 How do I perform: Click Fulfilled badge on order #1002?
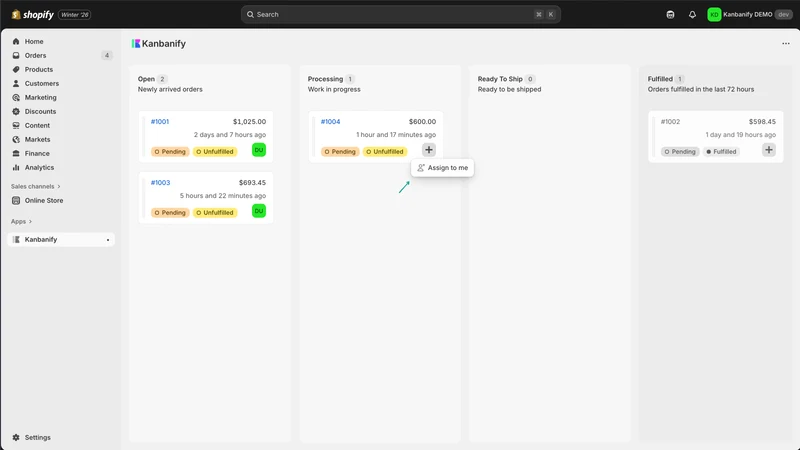point(721,152)
